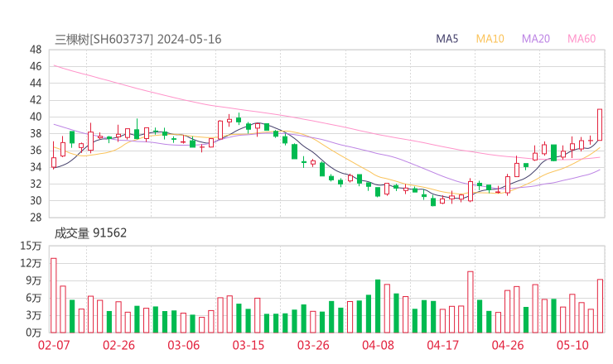The image size is (613, 364).
Task: Click the 03-15 date axis label
Action: click(x=249, y=345)
